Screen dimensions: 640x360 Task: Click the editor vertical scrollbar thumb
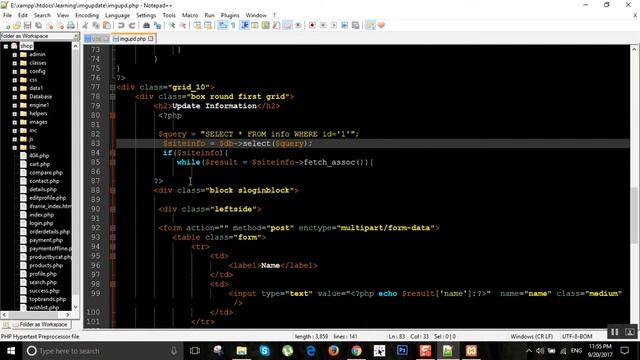click(x=634, y=215)
